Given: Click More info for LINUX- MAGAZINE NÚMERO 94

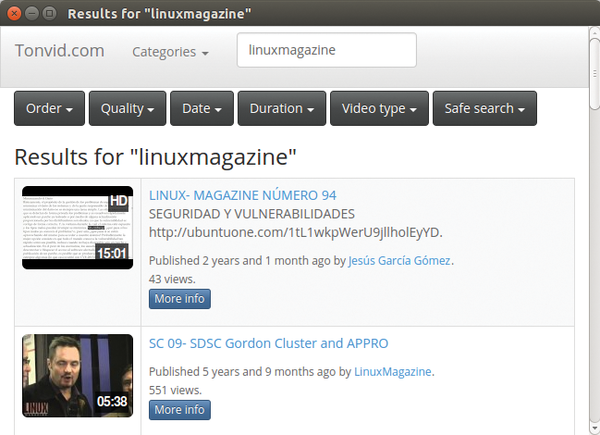Looking at the screenshot, I should [x=179, y=298].
